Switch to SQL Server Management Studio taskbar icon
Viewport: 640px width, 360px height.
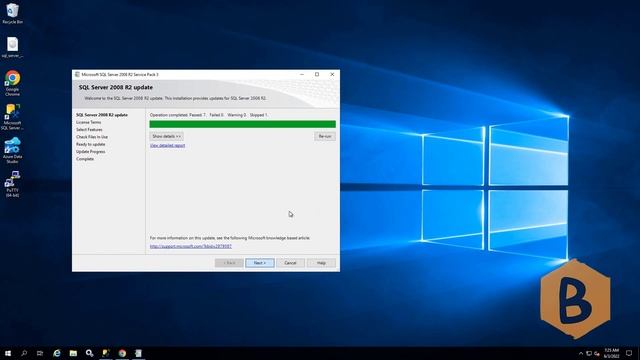[106, 353]
